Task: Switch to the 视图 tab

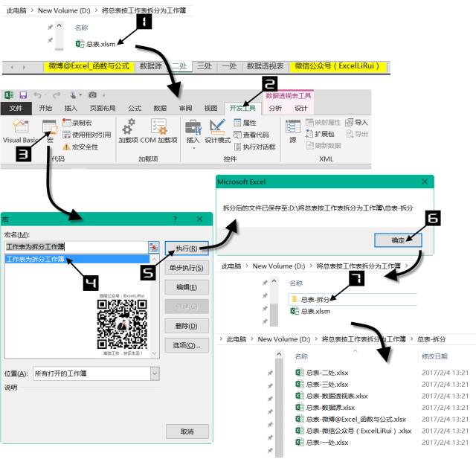Action: click(210, 109)
